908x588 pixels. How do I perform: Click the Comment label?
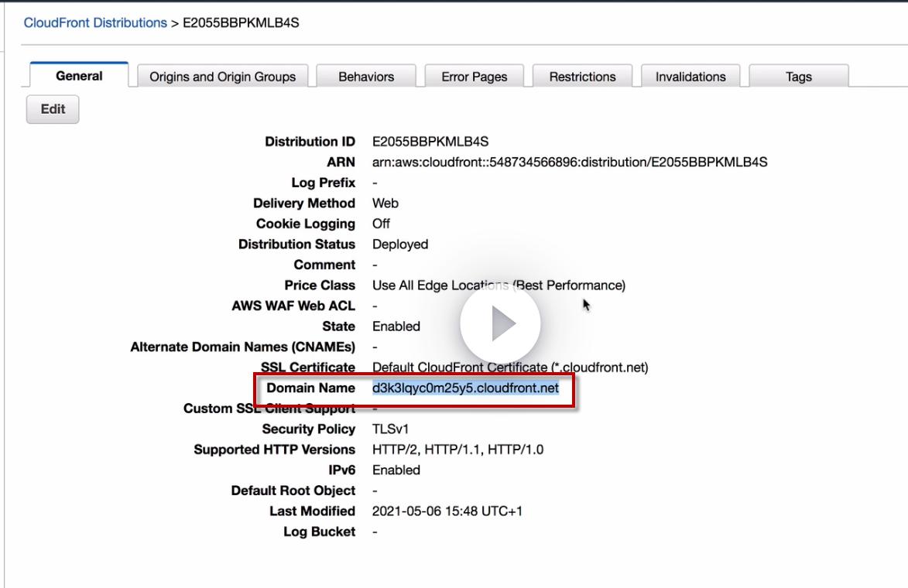point(324,265)
